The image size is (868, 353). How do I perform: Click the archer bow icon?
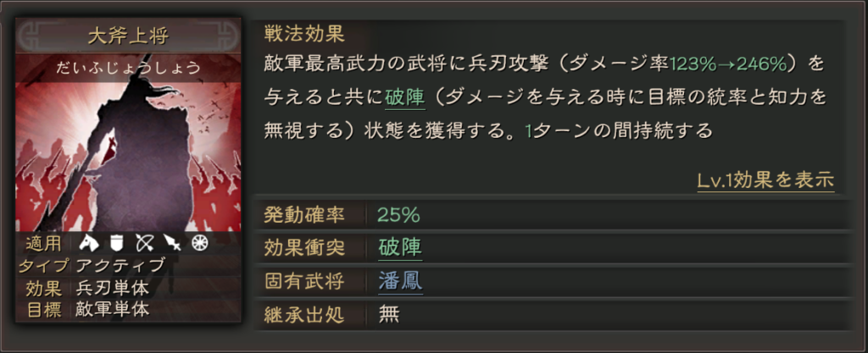tap(144, 244)
